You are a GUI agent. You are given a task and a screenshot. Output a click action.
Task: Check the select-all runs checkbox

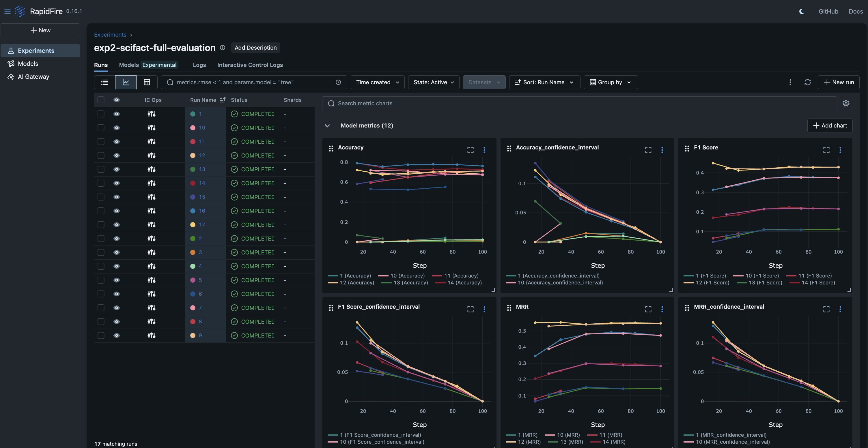pos(101,100)
